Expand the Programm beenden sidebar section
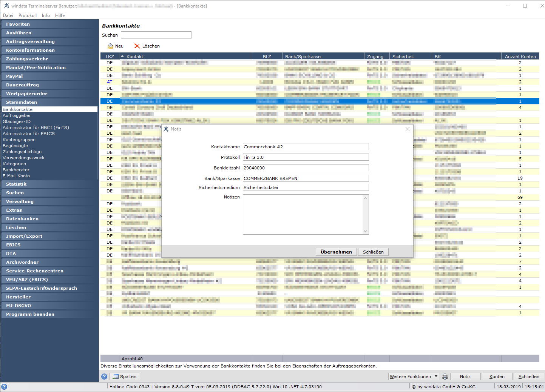Screen dimensions: 545x392 click(x=49, y=314)
